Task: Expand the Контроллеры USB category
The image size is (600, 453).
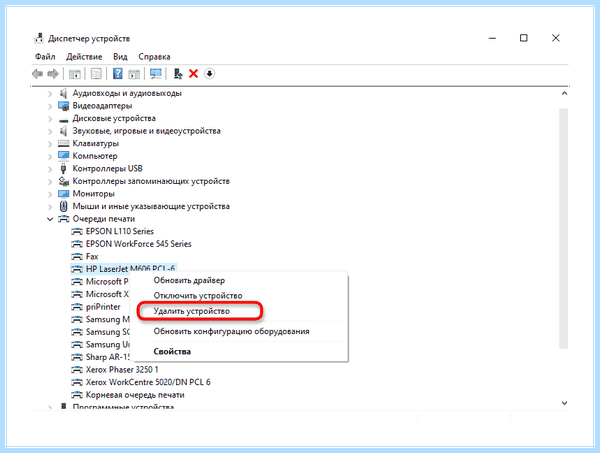Action: point(50,169)
